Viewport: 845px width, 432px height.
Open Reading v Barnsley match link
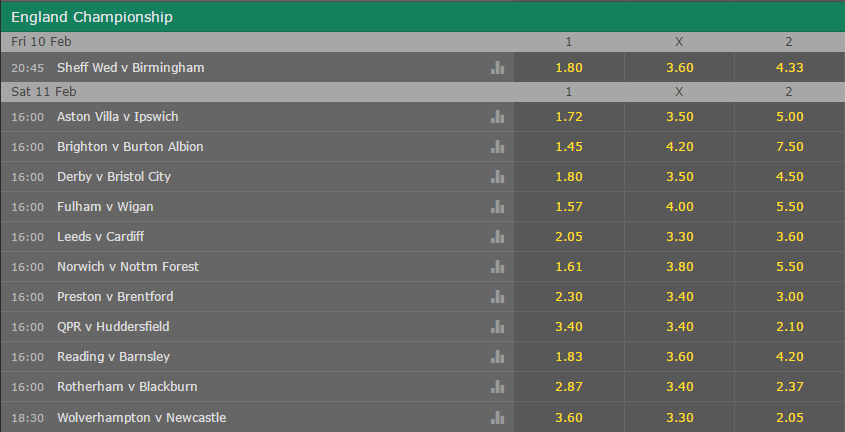(x=113, y=357)
